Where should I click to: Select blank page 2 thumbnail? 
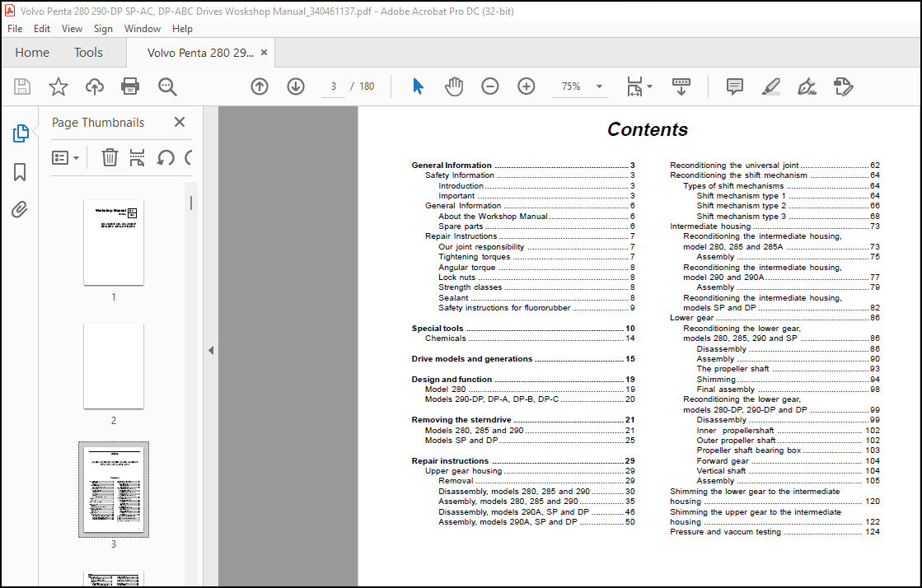114,366
